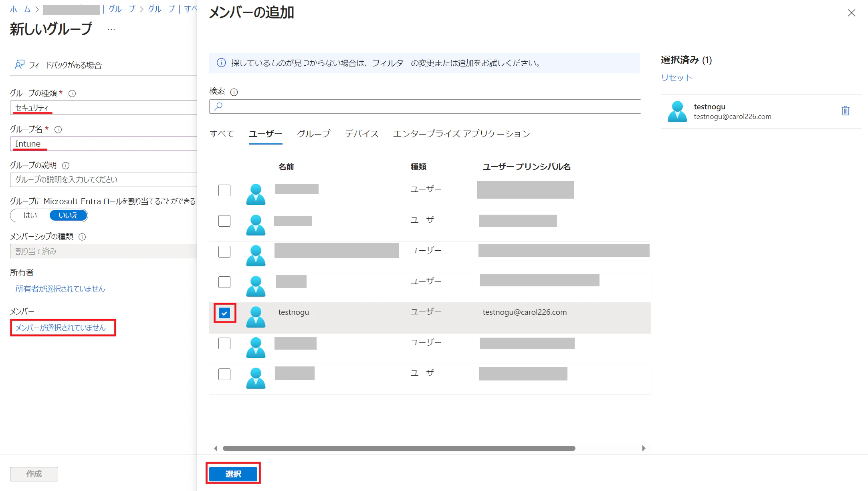Click the info icon next to 検索
The height and width of the screenshot is (491, 868).
(x=234, y=92)
